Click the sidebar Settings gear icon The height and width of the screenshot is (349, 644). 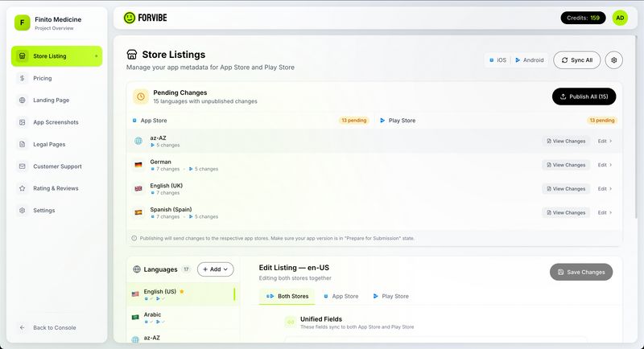click(x=23, y=211)
